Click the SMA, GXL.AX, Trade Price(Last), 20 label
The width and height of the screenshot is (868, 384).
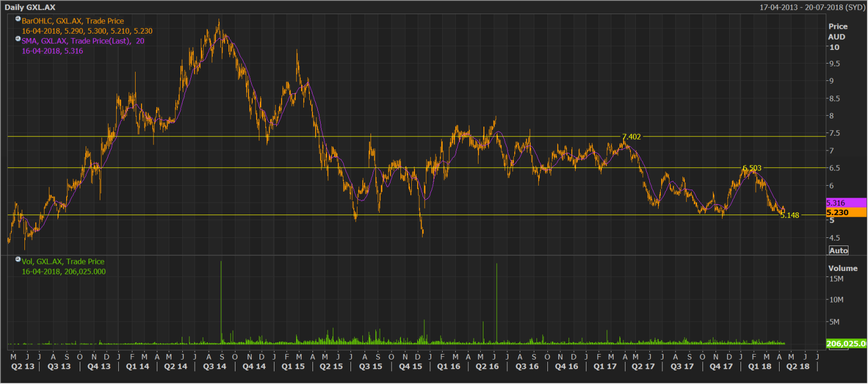click(x=83, y=41)
